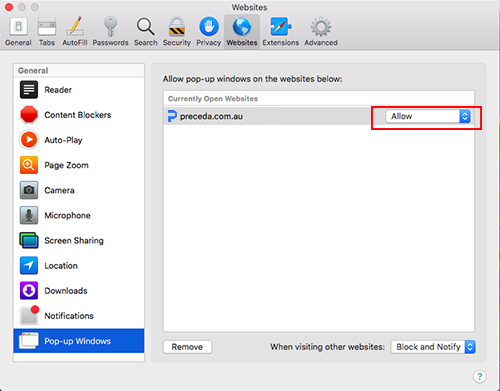Select the Page Zoom icon

tap(29, 165)
